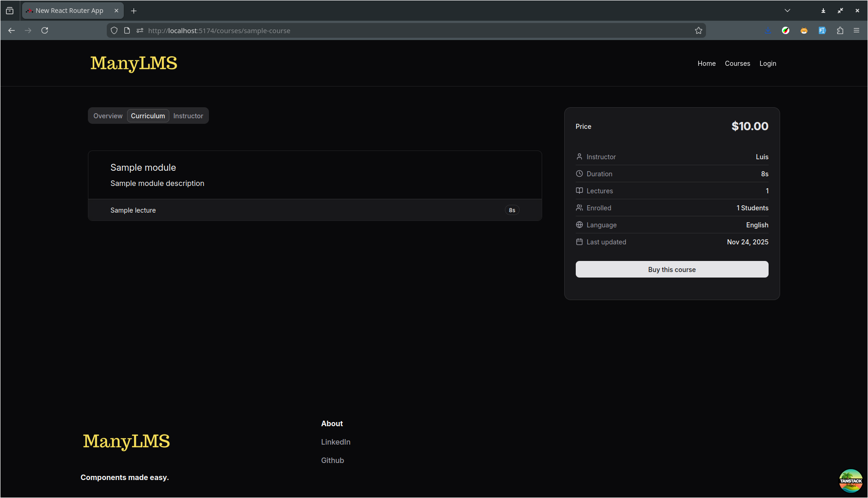Open the Github footer link
Viewport: 868px width, 498px height.
[x=332, y=460]
